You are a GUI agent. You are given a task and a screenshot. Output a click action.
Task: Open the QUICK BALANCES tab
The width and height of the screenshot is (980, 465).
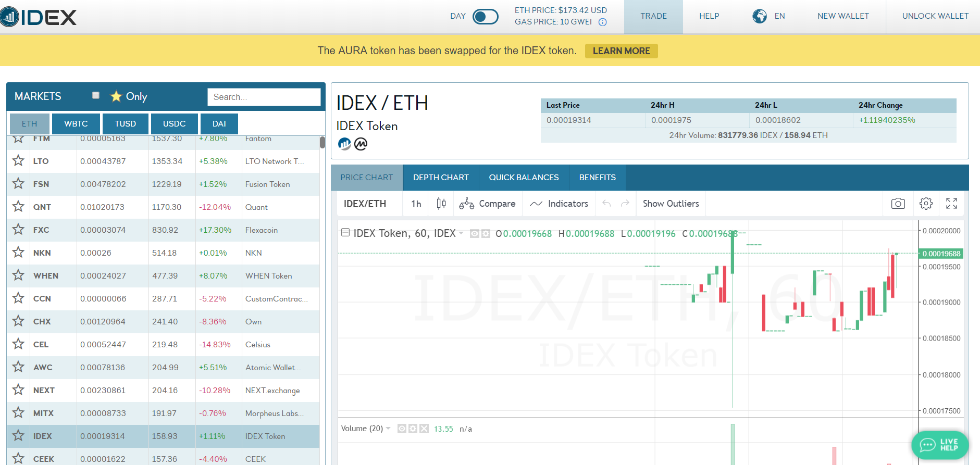click(x=524, y=178)
